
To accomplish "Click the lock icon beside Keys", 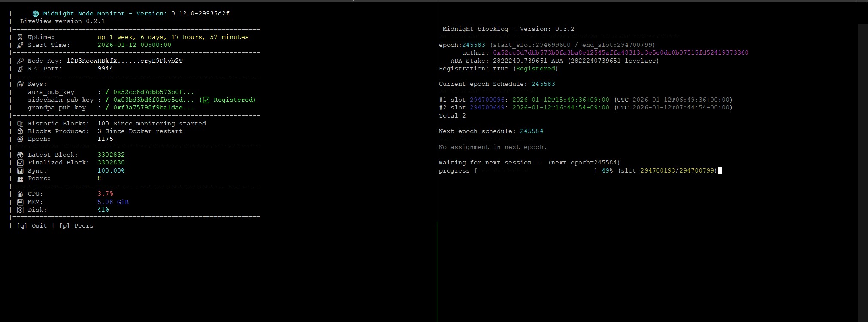I will pos(20,84).
